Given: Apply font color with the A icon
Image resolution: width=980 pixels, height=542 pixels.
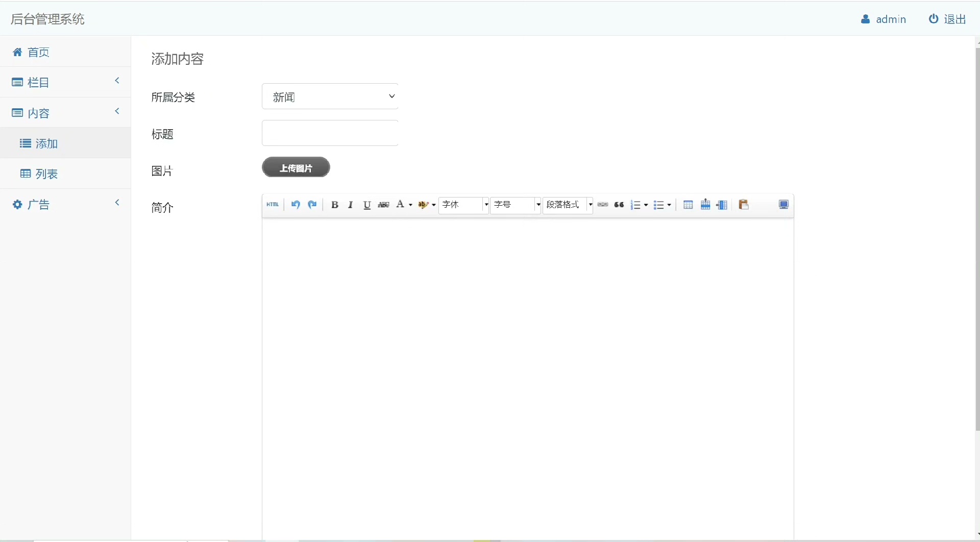Looking at the screenshot, I should coord(401,205).
